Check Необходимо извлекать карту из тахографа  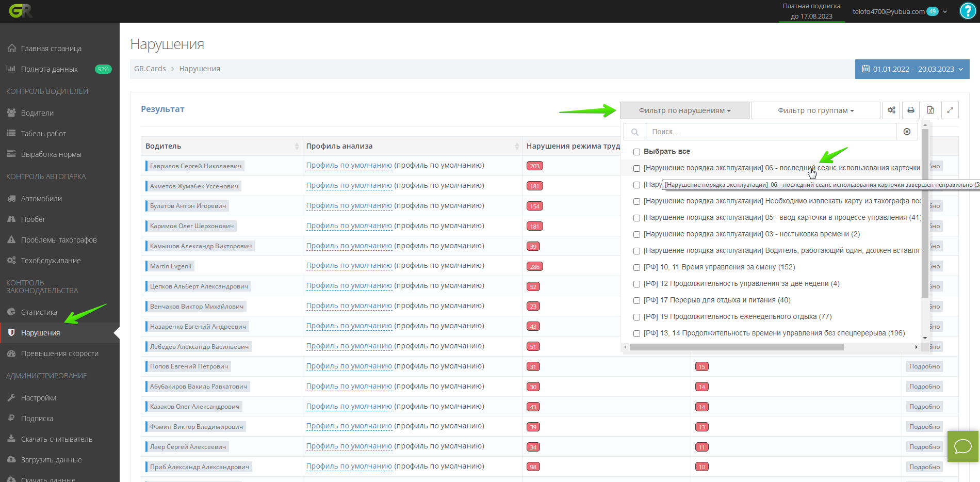636,201
